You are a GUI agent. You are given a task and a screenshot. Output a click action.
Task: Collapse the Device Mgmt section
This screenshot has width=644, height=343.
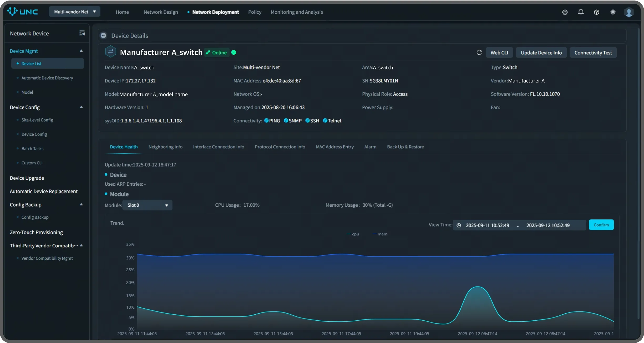click(81, 51)
